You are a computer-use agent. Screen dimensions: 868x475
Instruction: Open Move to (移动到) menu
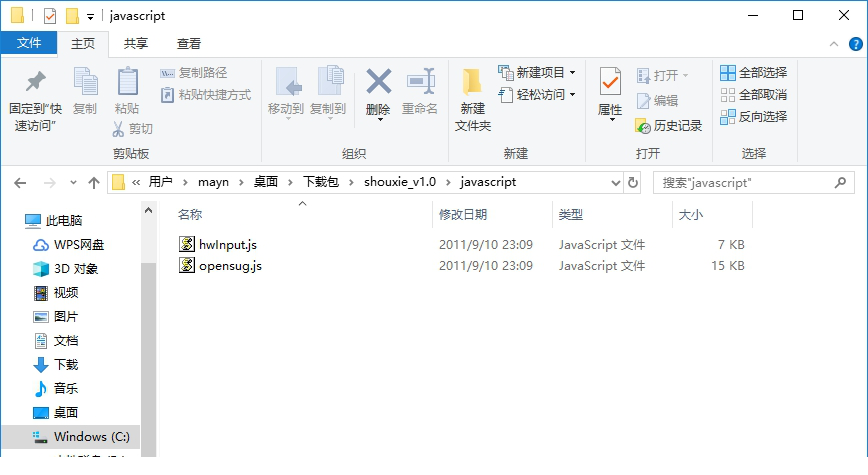286,93
